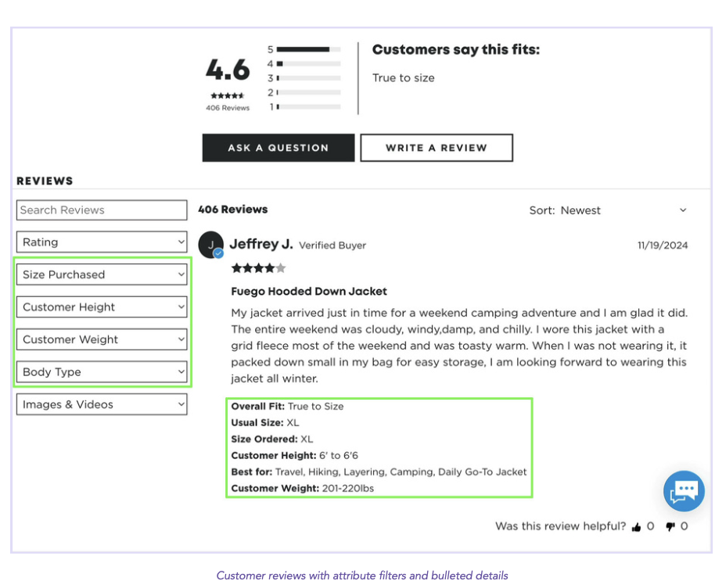Expand the Images & Videos filter
This screenshot has height=588, width=726.
click(x=102, y=404)
